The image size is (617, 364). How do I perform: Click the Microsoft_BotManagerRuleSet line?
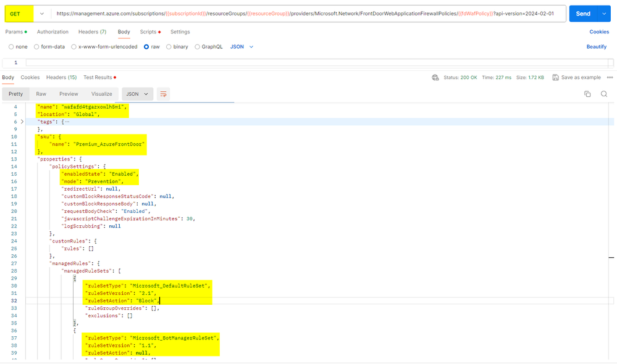151,338
